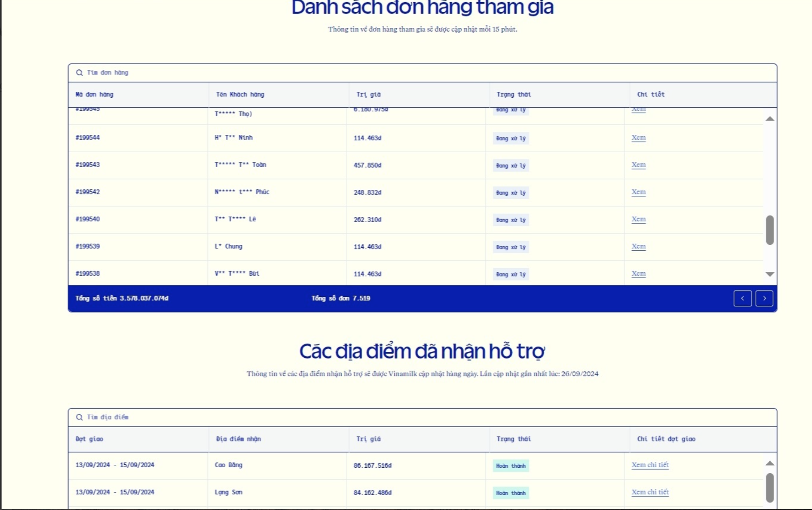Screen dimensions: 812x510
Task: Open 'Xem chi tiết' for Cao Bằng
Action: click(x=650, y=465)
